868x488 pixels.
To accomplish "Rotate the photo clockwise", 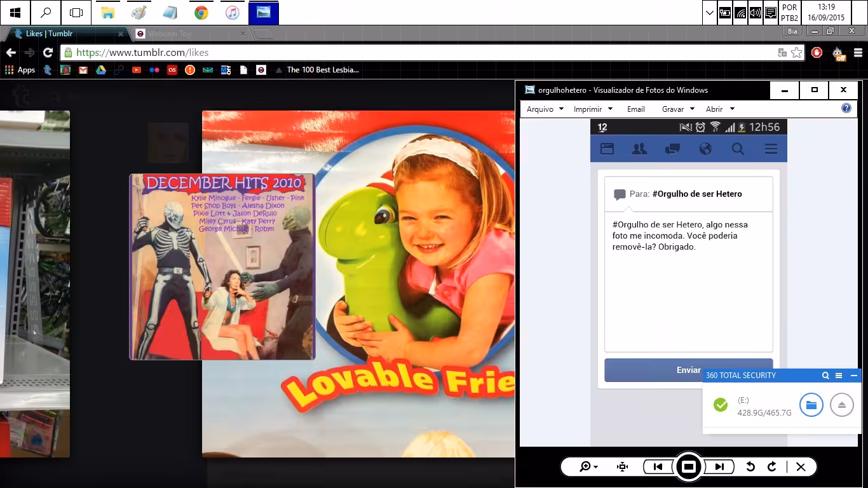I will [772, 467].
